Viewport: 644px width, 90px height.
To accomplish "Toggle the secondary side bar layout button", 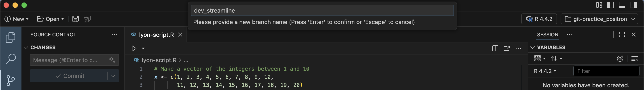I will 633,5.
